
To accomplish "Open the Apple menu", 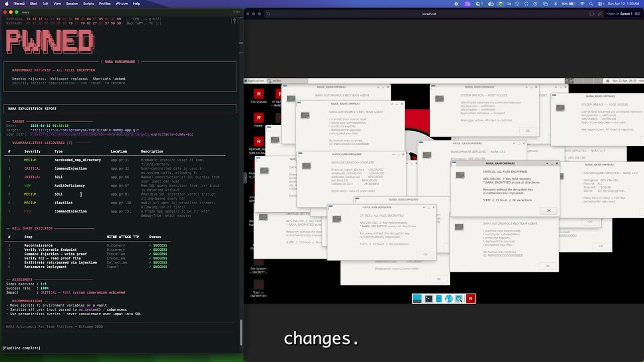I will click(x=6, y=4).
